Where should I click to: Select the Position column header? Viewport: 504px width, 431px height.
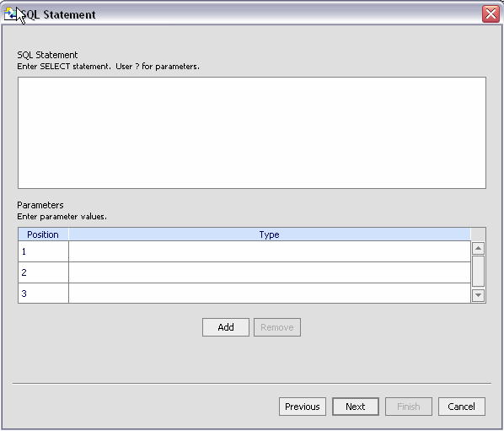click(43, 234)
